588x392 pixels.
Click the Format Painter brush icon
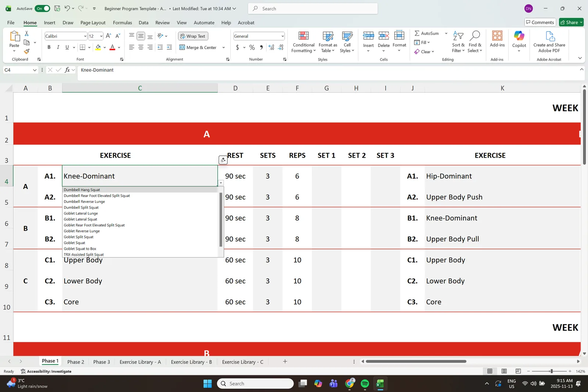pos(26,51)
